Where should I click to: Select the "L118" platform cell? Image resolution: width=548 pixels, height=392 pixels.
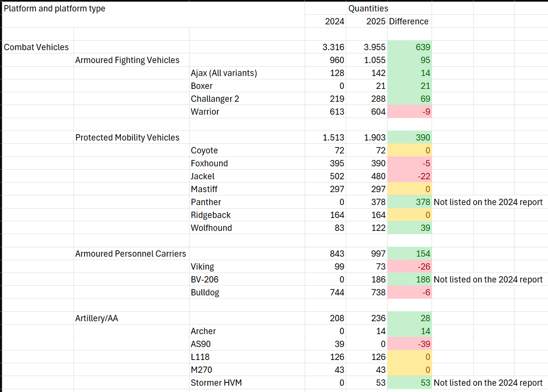pyautogui.click(x=247, y=356)
